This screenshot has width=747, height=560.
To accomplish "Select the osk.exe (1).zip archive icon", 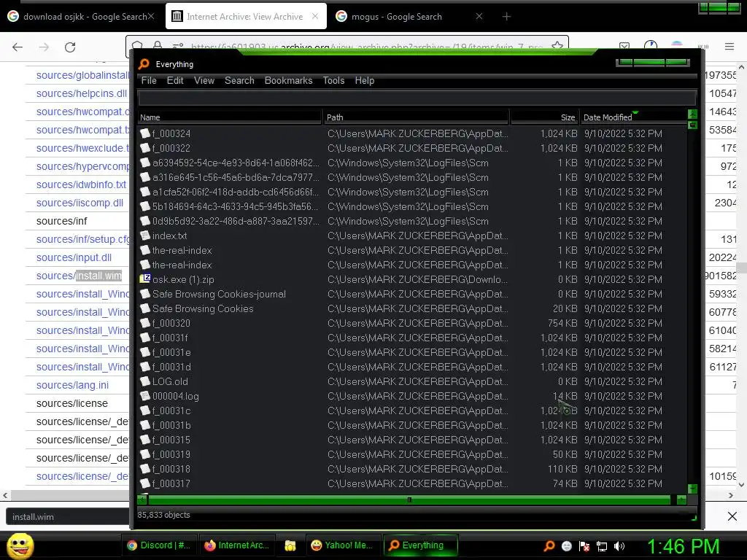I will [145, 279].
